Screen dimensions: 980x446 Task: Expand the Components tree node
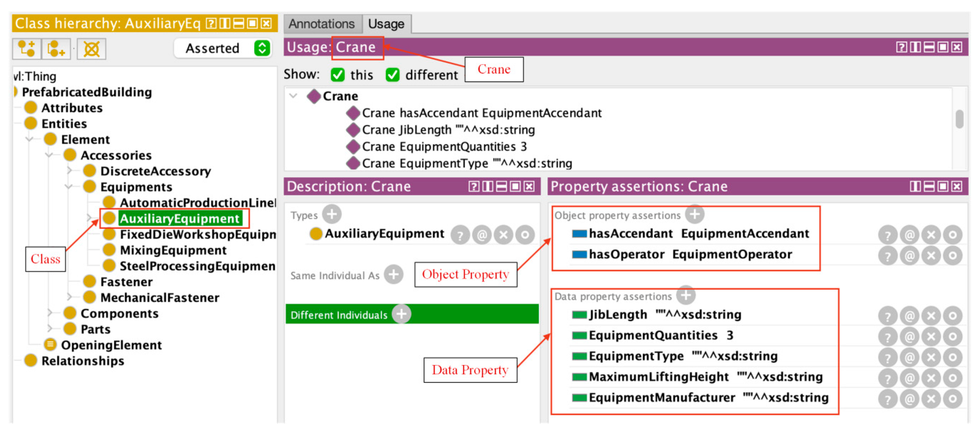tap(49, 313)
